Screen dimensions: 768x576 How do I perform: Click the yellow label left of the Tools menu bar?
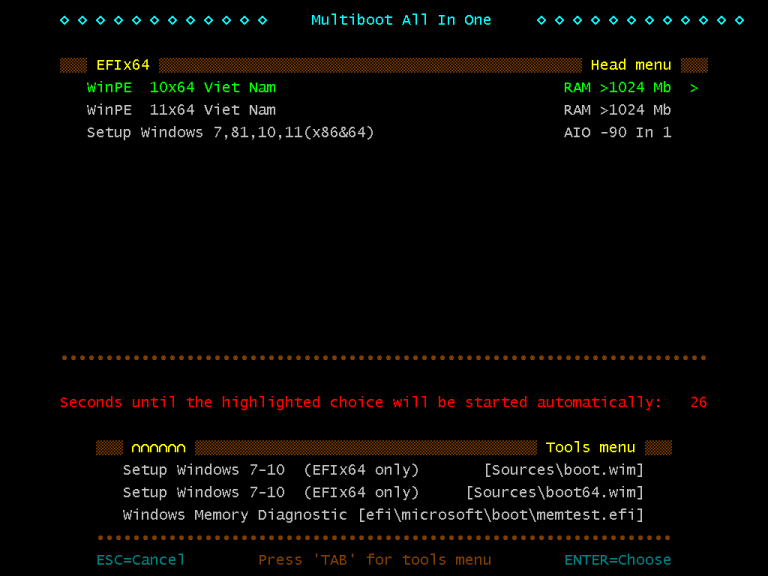tap(158, 448)
